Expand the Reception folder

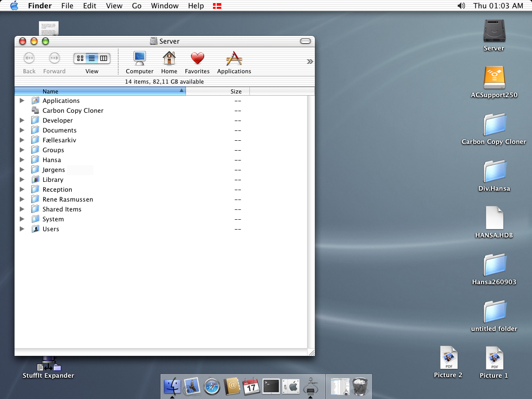pos(22,189)
